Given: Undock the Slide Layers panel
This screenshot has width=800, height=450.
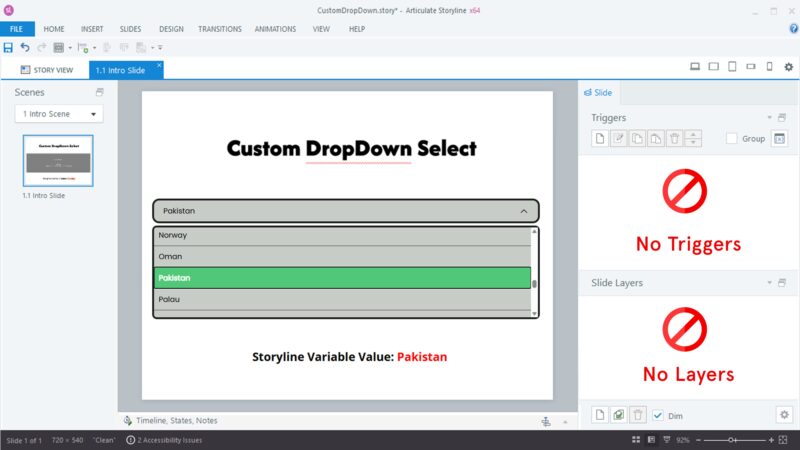Looking at the screenshot, I should [x=782, y=283].
